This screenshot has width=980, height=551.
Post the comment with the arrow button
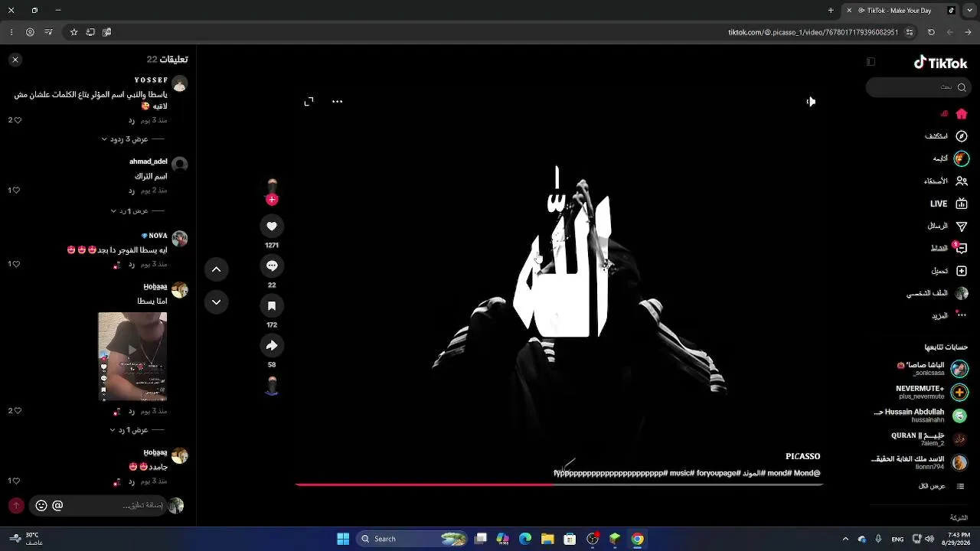(x=16, y=506)
